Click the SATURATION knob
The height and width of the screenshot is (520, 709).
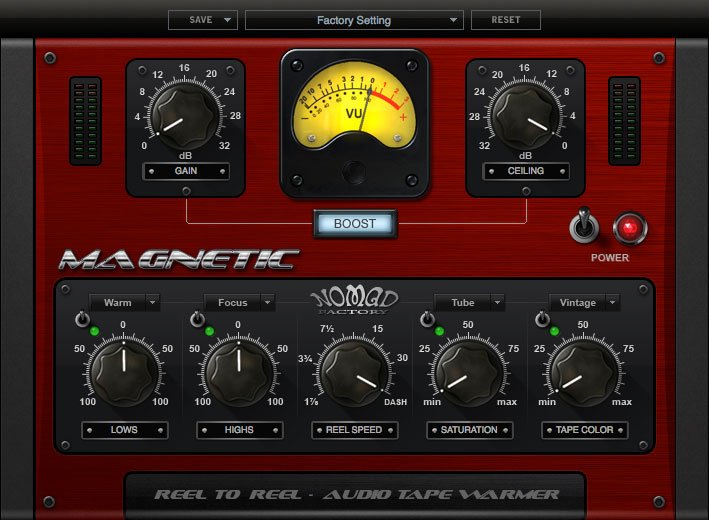tap(469, 373)
